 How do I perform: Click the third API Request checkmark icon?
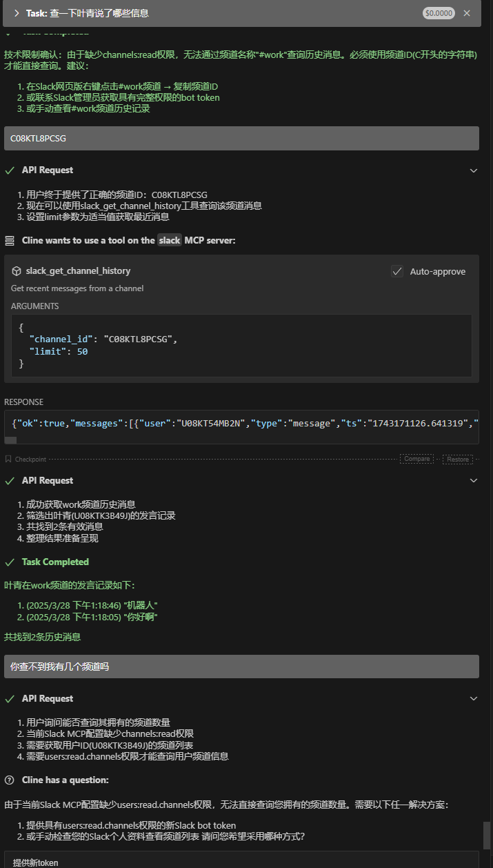9,699
